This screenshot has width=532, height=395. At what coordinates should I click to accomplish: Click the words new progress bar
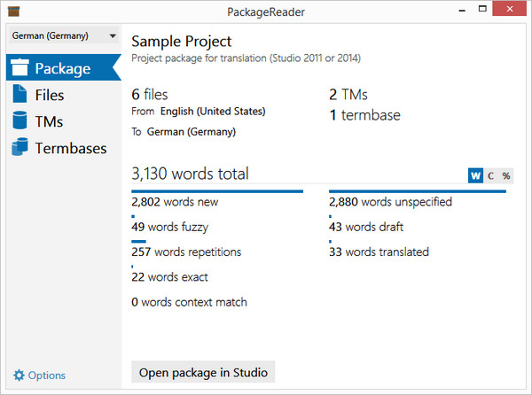(x=217, y=190)
